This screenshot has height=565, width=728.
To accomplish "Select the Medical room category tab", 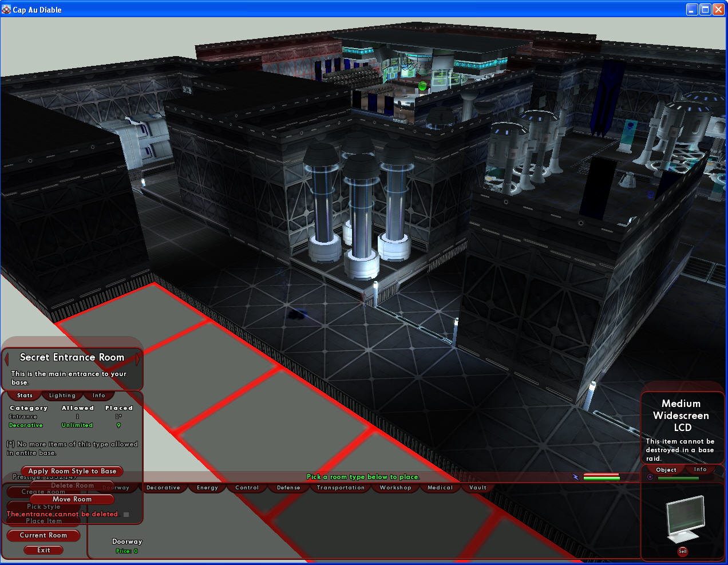I will (440, 488).
